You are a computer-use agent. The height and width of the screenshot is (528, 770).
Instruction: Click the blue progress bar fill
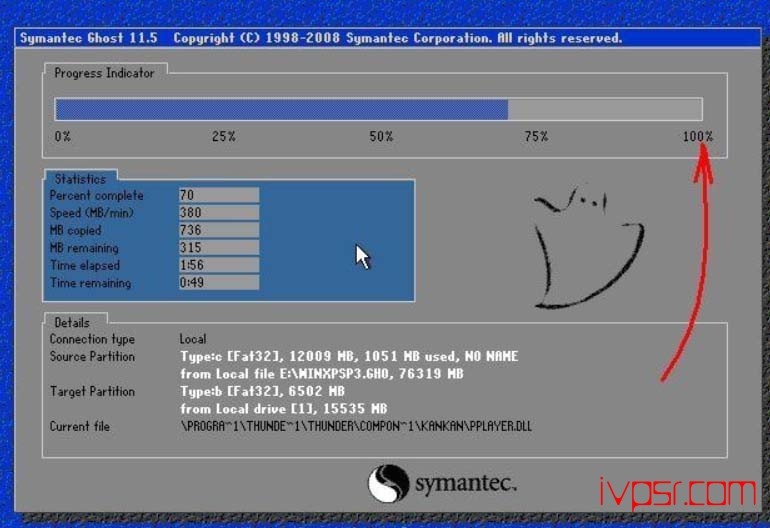281,109
